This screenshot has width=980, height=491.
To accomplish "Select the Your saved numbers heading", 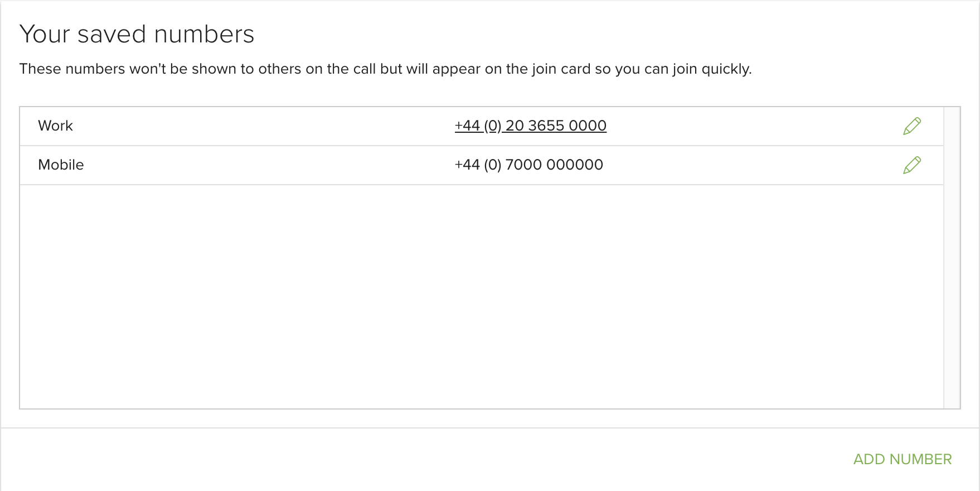I will [x=137, y=33].
